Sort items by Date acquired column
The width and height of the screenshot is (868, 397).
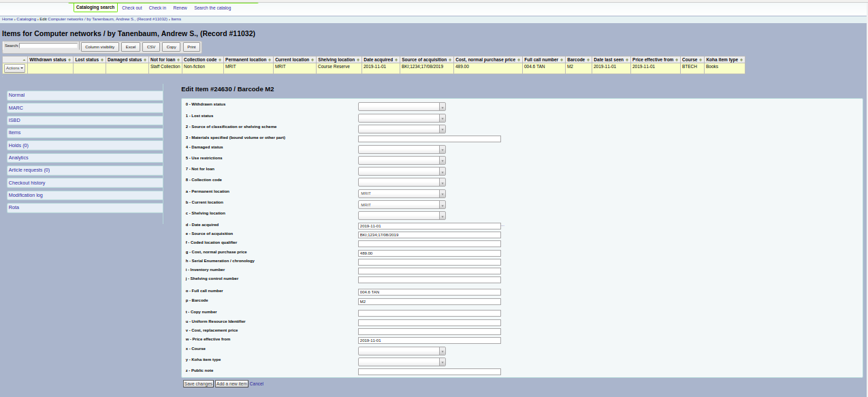click(x=380, y=60)
